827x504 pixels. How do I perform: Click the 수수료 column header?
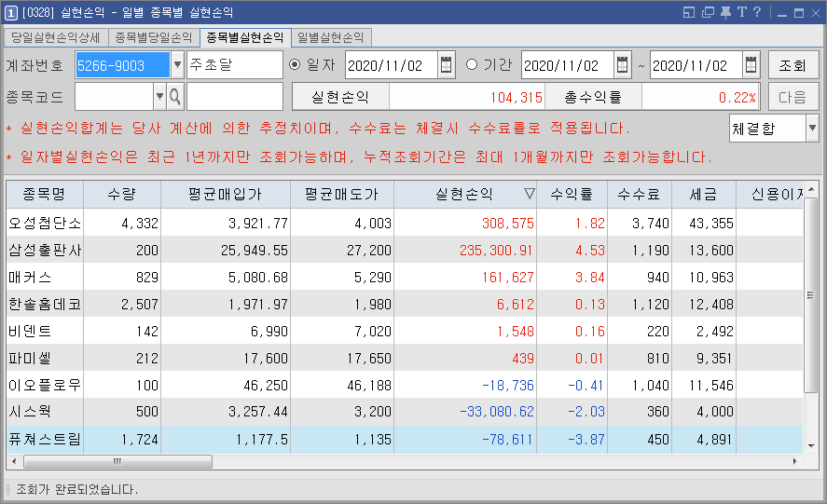(x=640, y=195)
